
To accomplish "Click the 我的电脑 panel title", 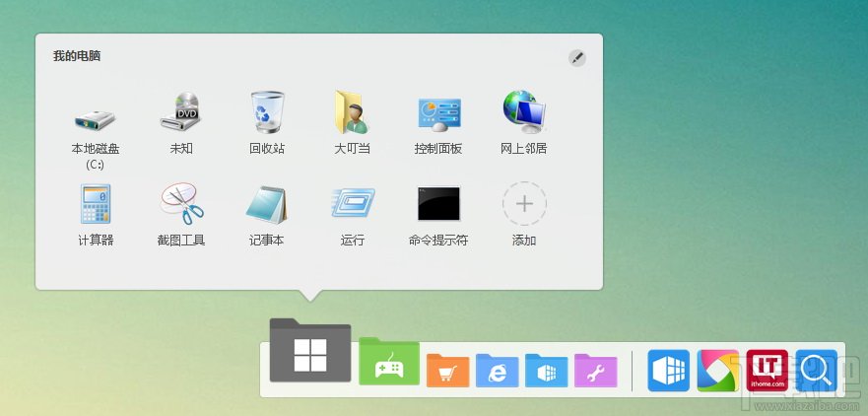I will tap(77, 56).
